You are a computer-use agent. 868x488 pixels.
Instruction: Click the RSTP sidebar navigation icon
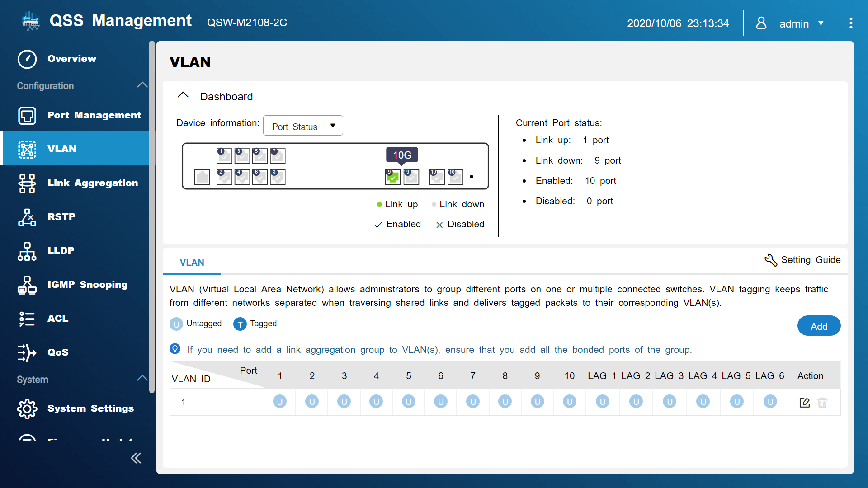pyautogui.click(x=27, y=216)
